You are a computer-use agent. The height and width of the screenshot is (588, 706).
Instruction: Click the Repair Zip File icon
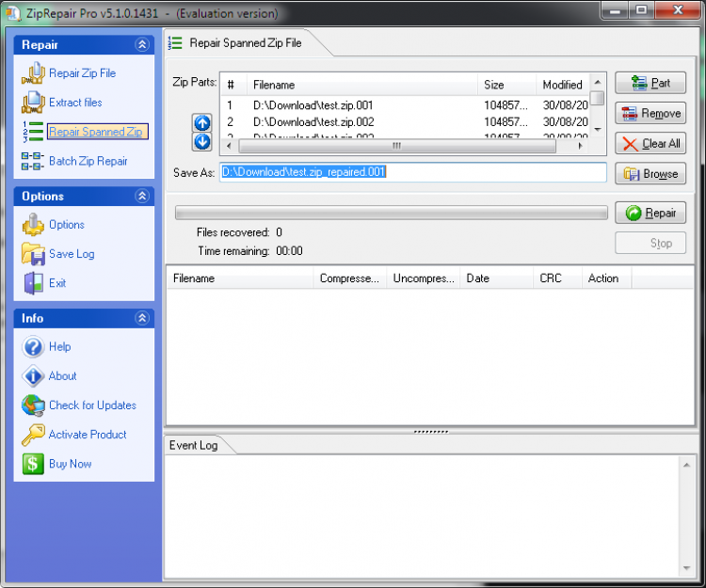[33, 73]
